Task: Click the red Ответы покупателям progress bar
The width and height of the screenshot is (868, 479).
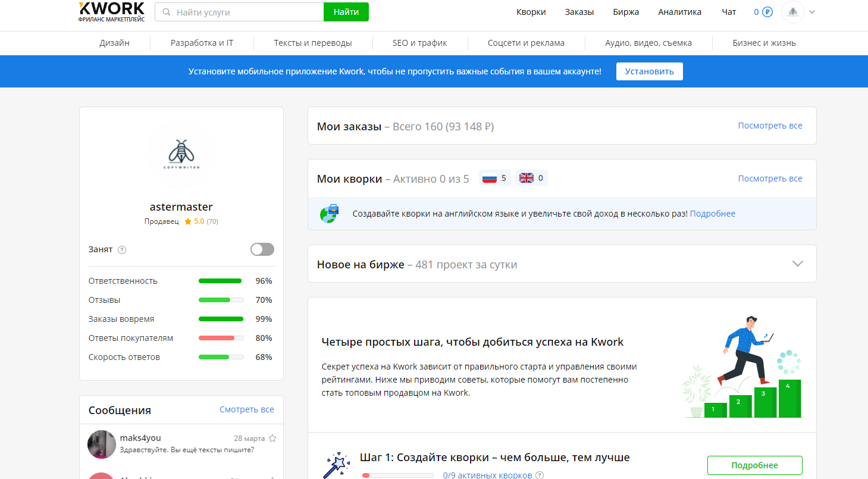Action: [x=221, y=338]
